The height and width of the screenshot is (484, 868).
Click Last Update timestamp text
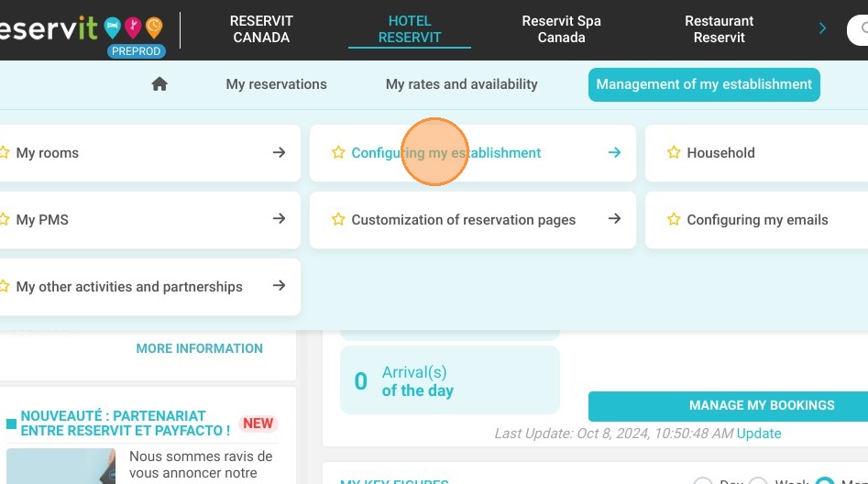pos(614,433)
